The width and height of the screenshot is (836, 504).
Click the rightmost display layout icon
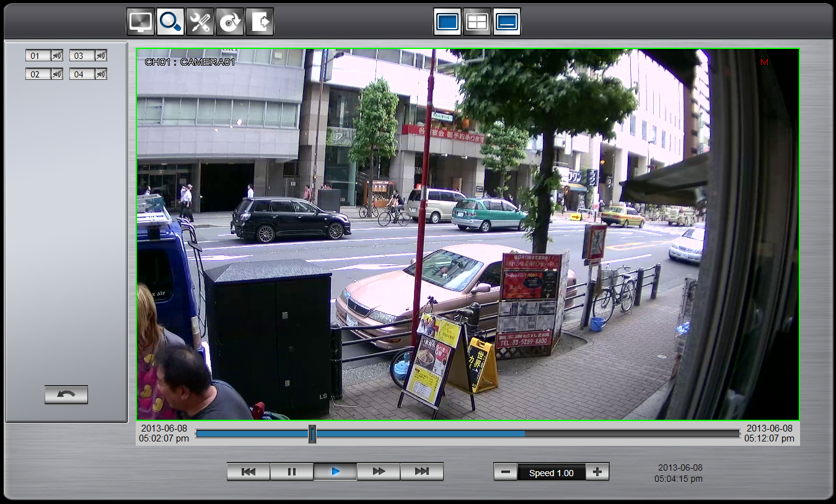point(506,20)
